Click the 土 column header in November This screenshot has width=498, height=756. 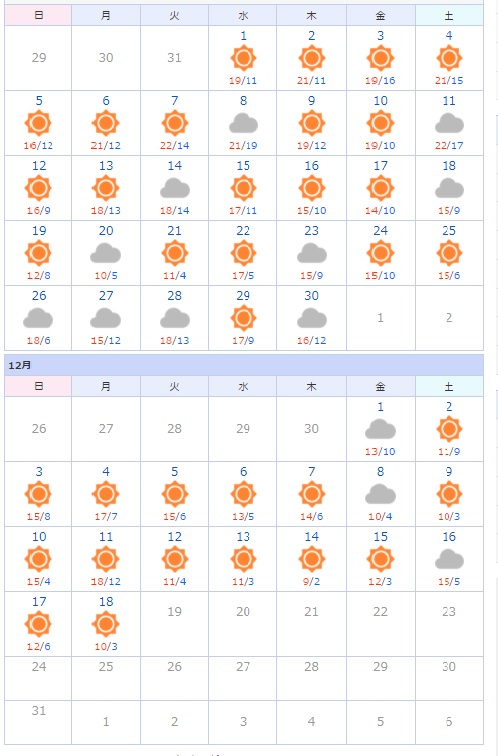(x=449, y=15)
